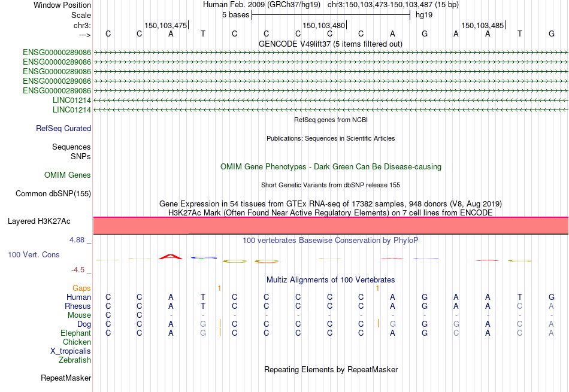Select the chr3: ruler label
Image resolution: width=569 pixels, height=392 pixels.
(82, 25)
